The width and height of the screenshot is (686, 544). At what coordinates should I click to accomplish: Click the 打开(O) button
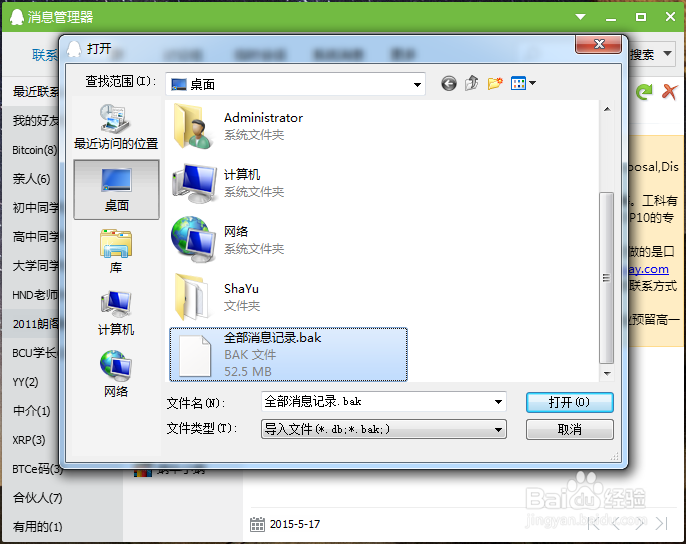point(570,402)
